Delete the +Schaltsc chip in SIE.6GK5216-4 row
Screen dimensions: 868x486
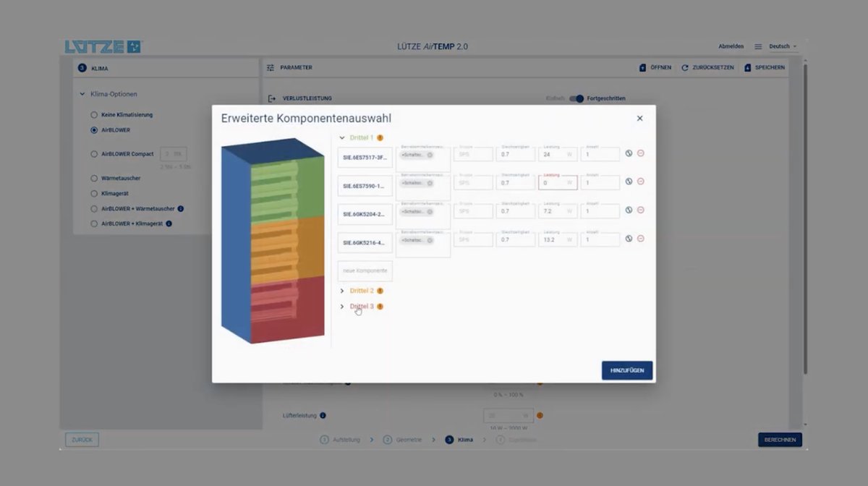[430, 240]
